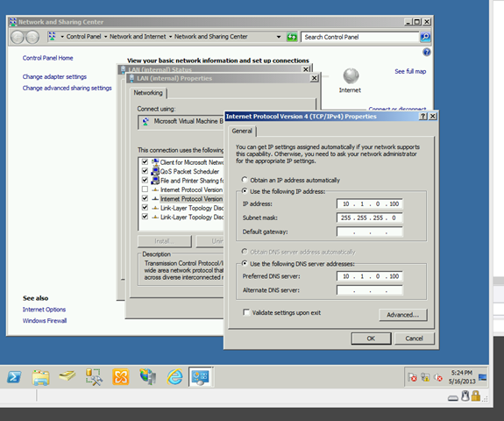Viewport: 504px width, 421px height.
Task: Select Obtain an IP address automatically
Action: coord(245,180)
